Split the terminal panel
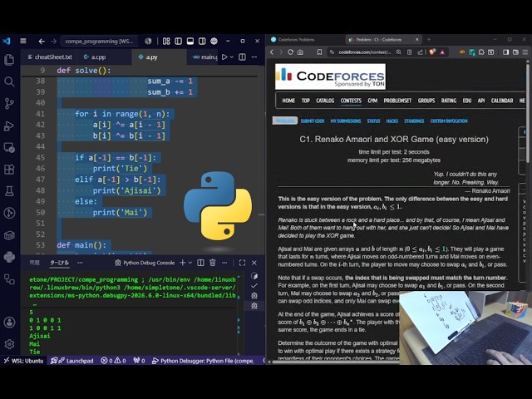 tap(201, 263)
